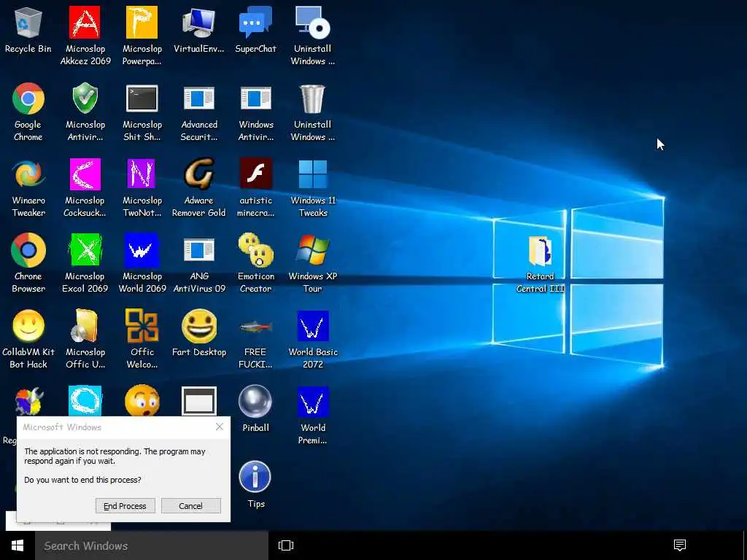Open Task View on the taskbar
The width and height of the screenshot is (747, 560).
(286, 545)
